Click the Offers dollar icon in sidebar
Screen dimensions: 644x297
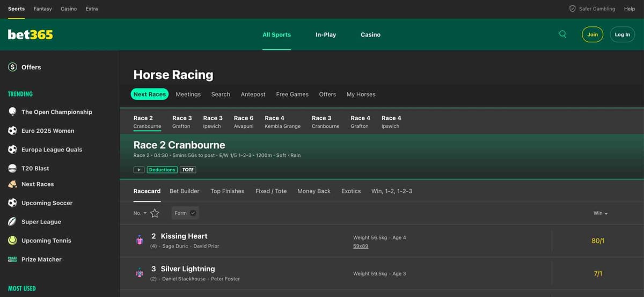point(12,67)
